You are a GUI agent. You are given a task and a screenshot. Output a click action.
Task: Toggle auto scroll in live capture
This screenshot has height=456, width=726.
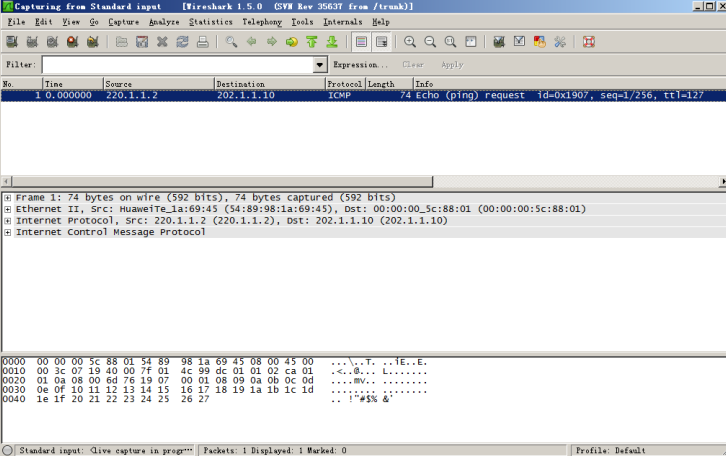click(381, 42)
